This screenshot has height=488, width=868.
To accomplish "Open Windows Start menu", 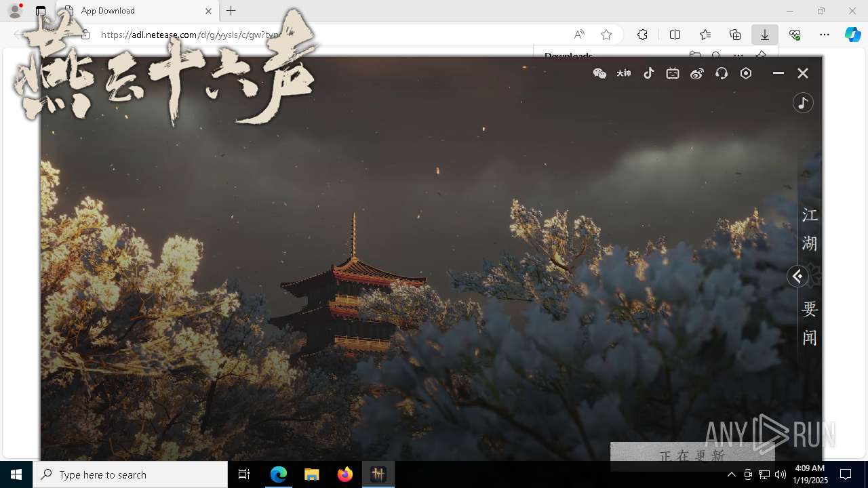I will [x=16, y=474].
